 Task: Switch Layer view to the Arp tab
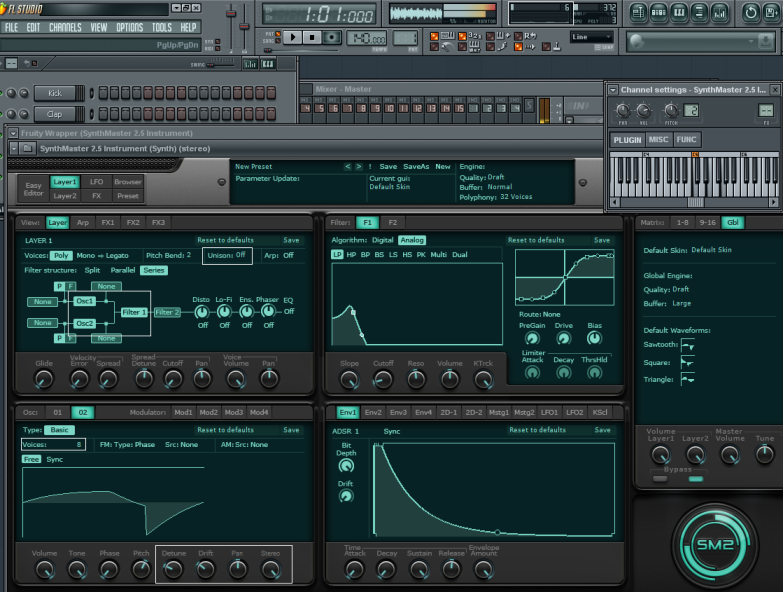tap(83, 223)
